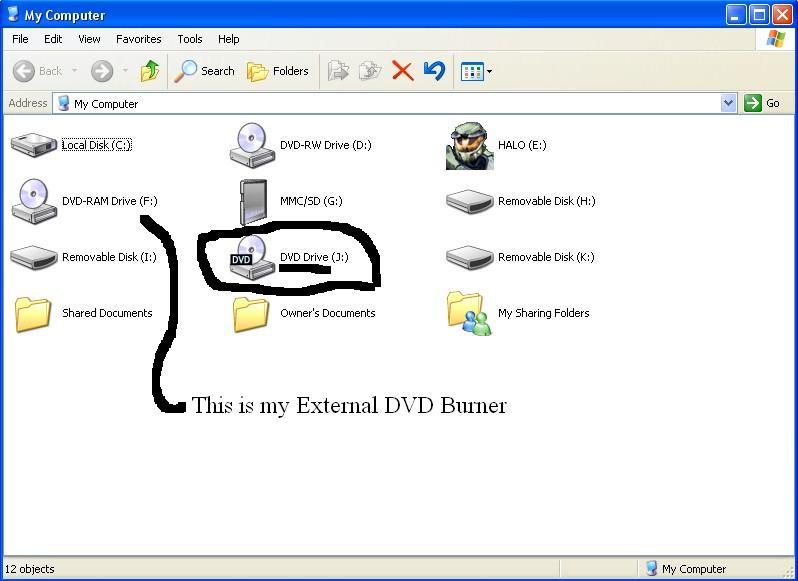The height and width of the screenshot is (581, 798).
Task: Click the 'Owner's Documents' label
Action: coord(328,313)
